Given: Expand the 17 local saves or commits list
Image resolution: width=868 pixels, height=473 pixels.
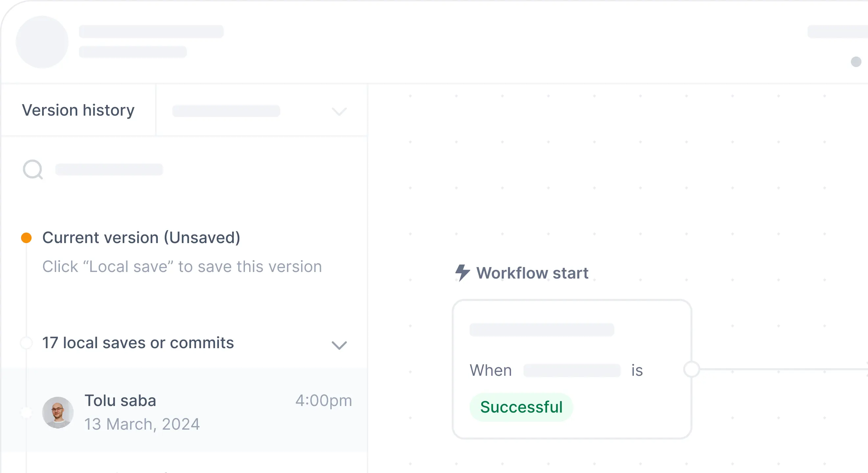Looking at the screenshot, I should click(339, 345).
